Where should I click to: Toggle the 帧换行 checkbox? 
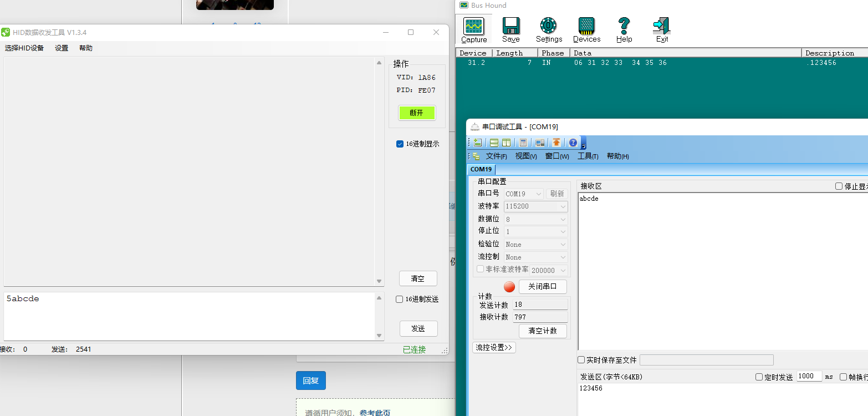coord(843,377)
